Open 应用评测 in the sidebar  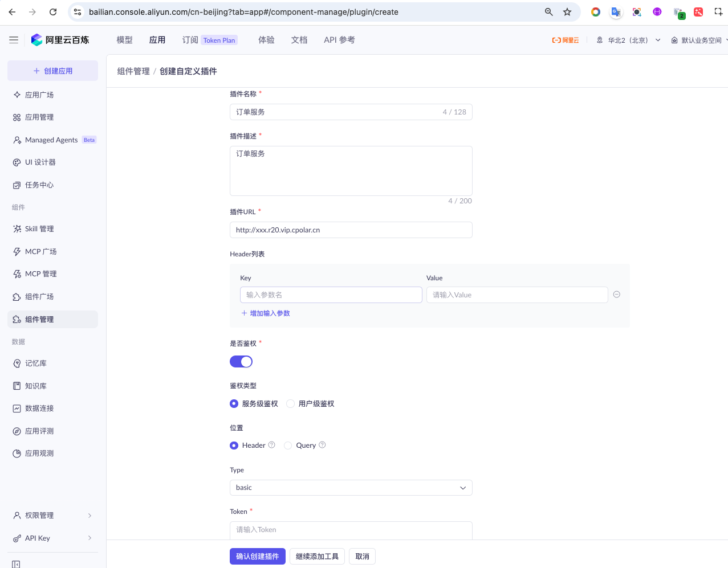click(52, 431)
